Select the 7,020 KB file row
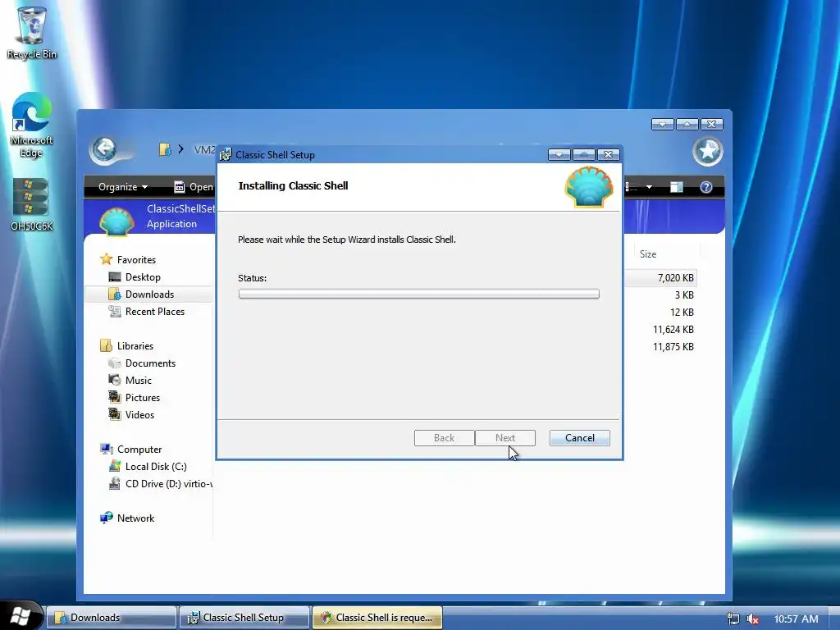This screenshot has width=840, height=630. pyautogui.click(x=675, y=277)
